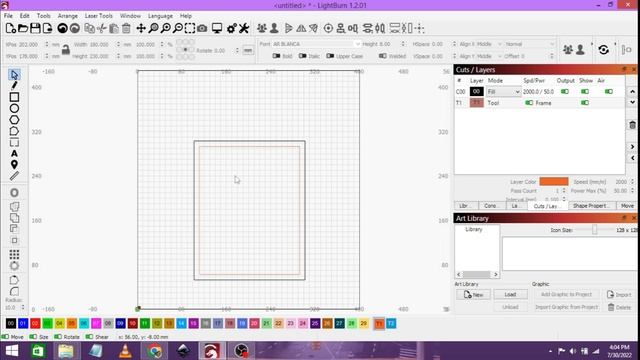Activate the Text tool (A)
The image size is (640, 360).
click(14, 153)
